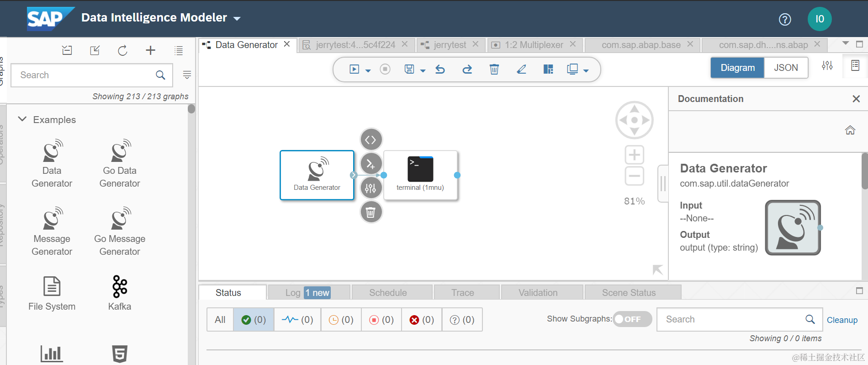Delete selection with toolbar trash icon
The width and height of the screenshot is (868, 365).
click(494, 69)
